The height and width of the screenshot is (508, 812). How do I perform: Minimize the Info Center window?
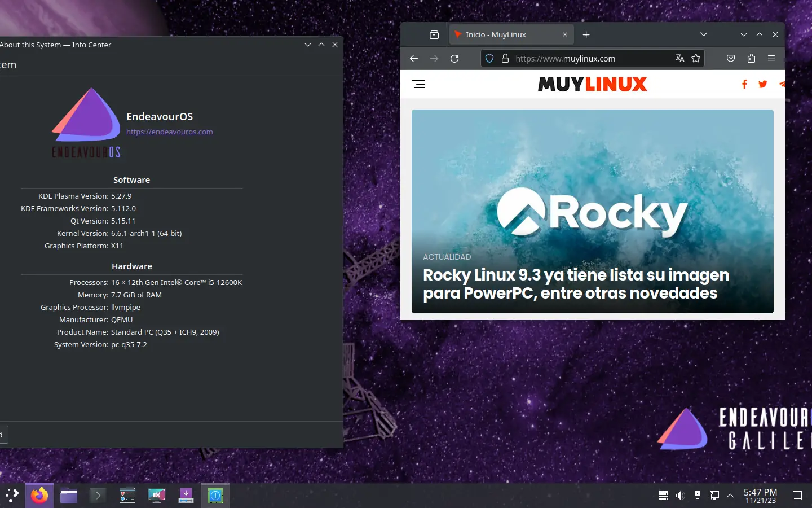(308, 45)
